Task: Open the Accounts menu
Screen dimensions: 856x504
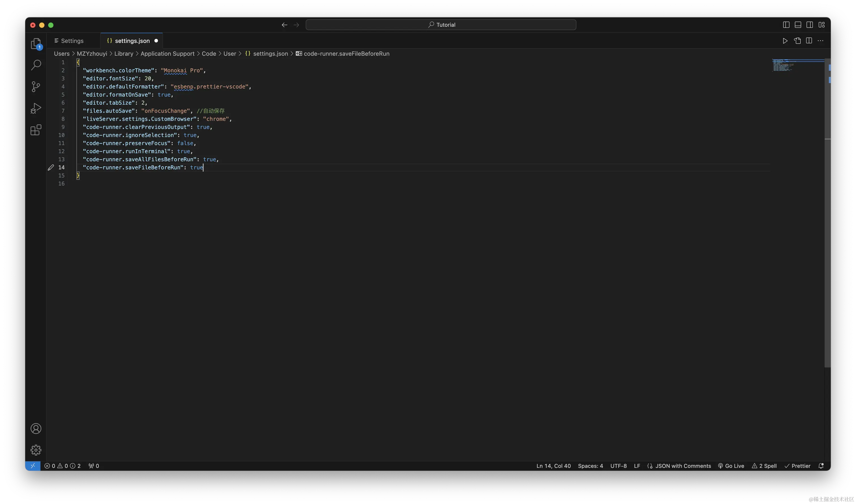Action: [x=36, y=428]
